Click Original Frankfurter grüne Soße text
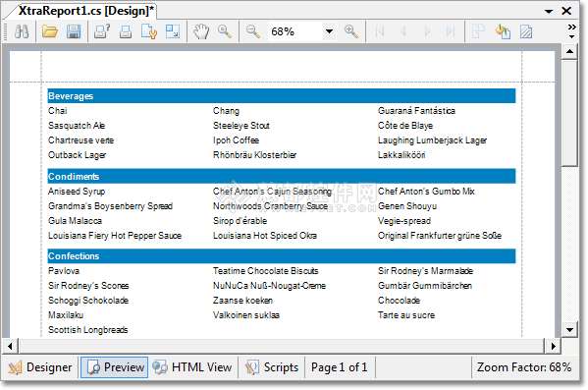The height and width of the screenshot is (390, 588). (440, 236)
